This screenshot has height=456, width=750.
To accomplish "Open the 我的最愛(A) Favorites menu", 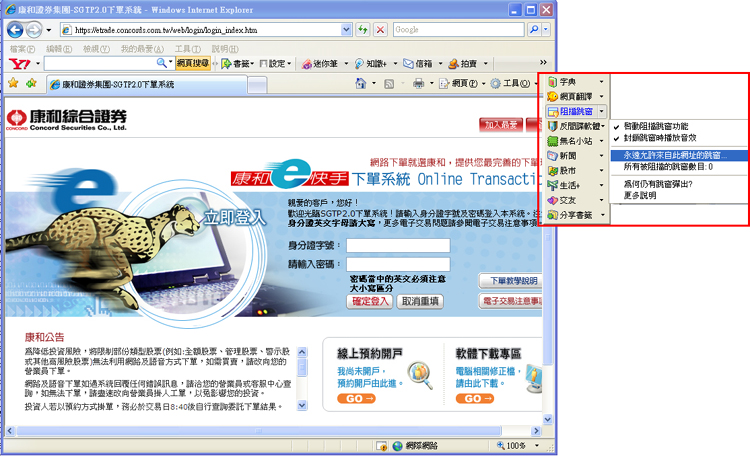I will [x=142, y=49].
